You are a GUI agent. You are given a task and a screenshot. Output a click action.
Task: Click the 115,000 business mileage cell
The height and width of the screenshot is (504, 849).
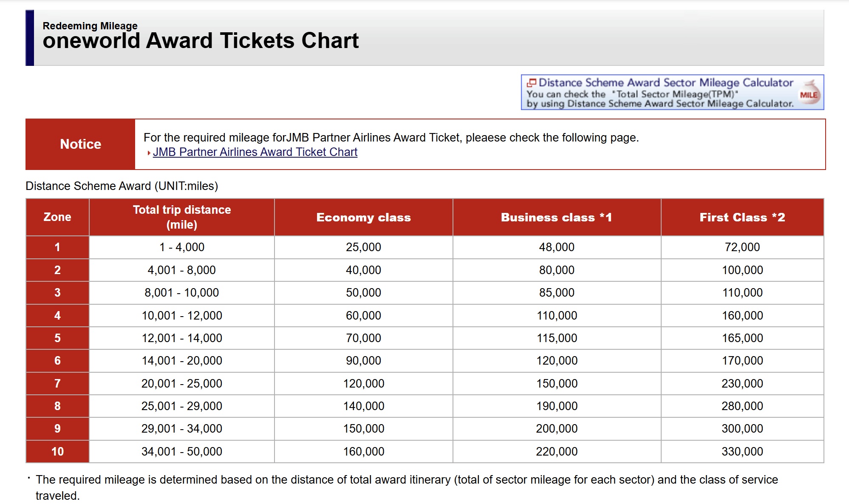pyautogui.click(x=557, y=338)
